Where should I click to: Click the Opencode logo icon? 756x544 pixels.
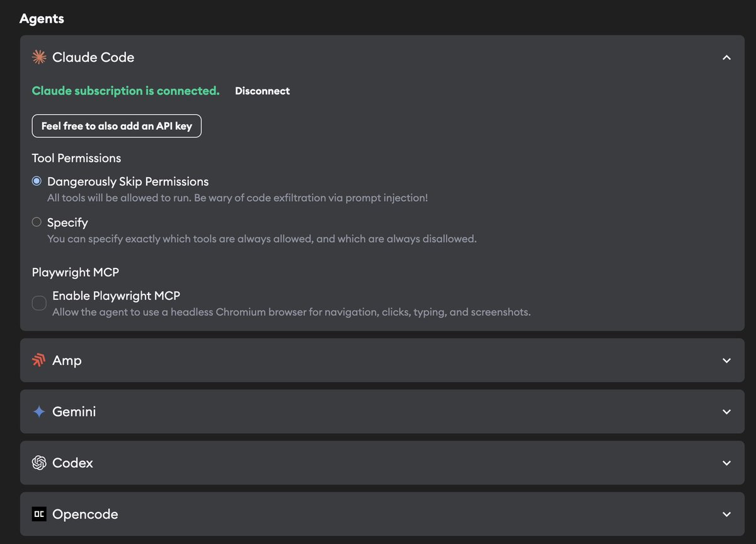click(x=39, y=514)
